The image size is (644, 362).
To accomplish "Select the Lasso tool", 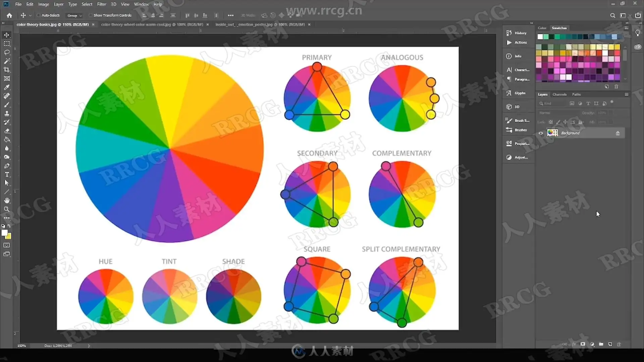I will [7, 52].
